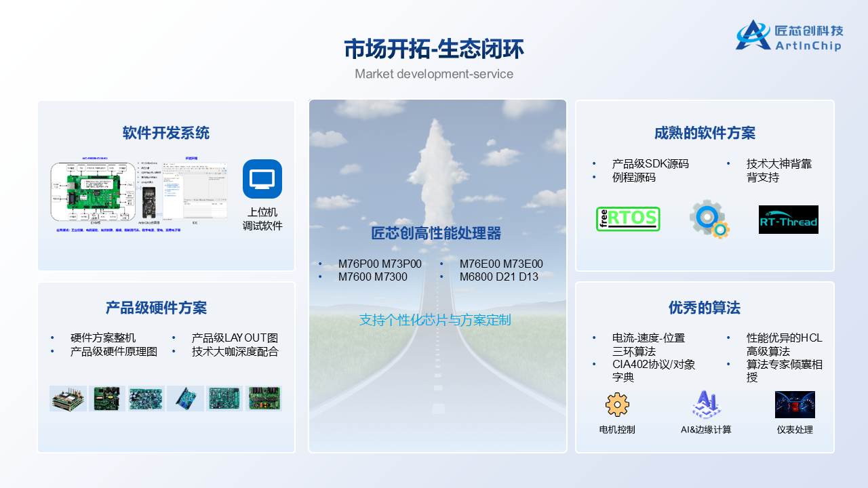
Task: Select the 产品级硬件方案 heading
Action: pyautogui.click(x=156, y=308)
